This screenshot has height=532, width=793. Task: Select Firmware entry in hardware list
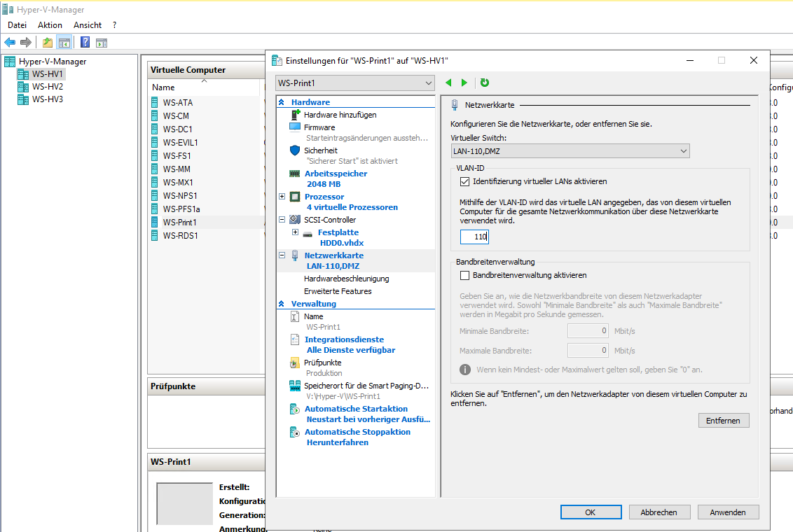pos(319,127)
